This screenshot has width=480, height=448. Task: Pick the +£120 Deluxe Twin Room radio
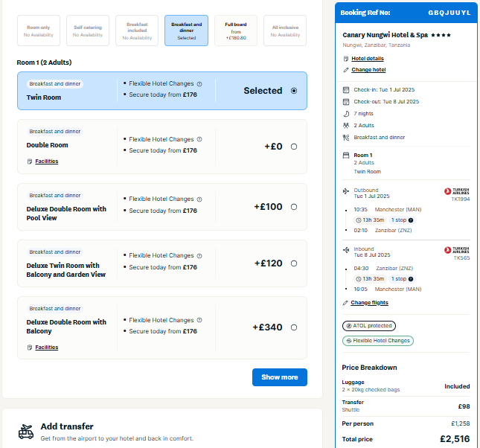(294, 263)
